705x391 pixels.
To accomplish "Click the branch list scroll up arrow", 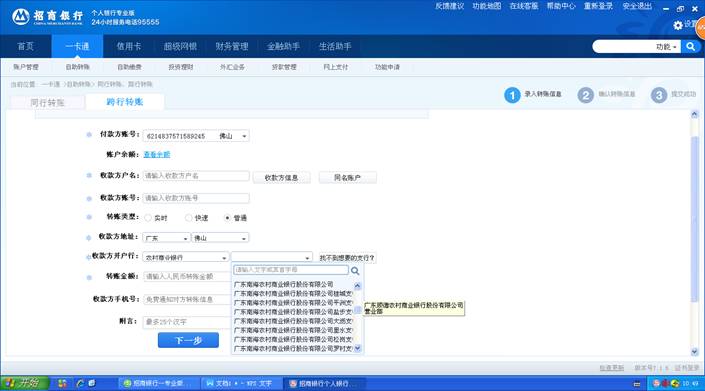I will click(357, 286).
